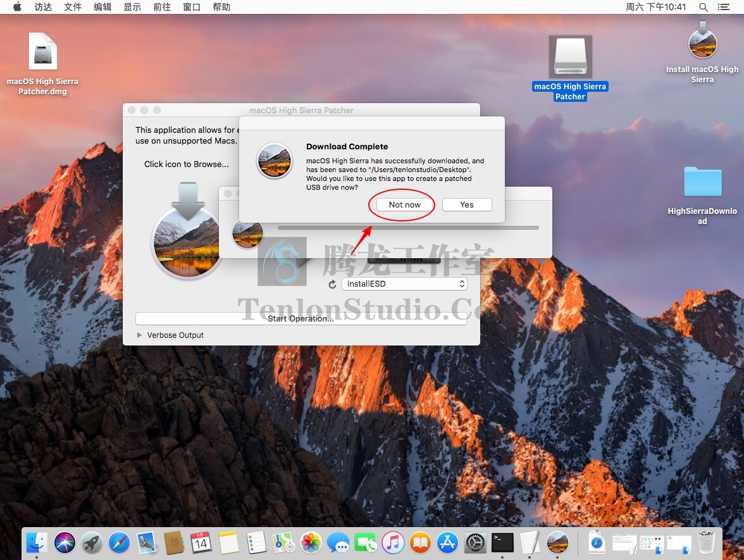Open Messages from the Dock
744x560 pixels.
[338, 542]
